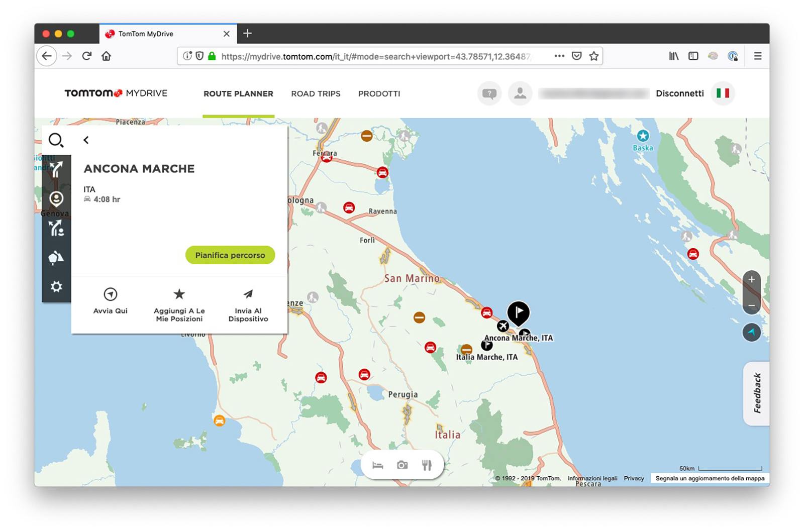
Task: Add location with the star icon
Action: [179, 294]
